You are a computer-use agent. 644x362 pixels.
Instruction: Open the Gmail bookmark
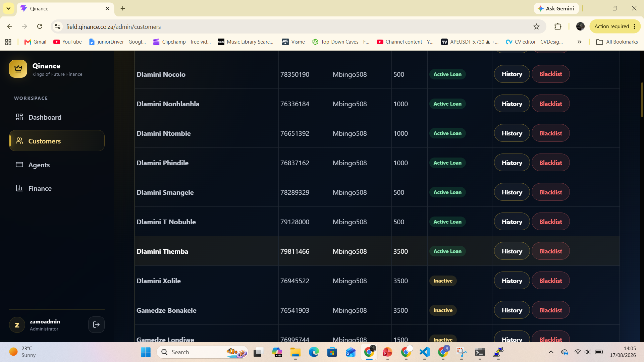tap(35, 42)
